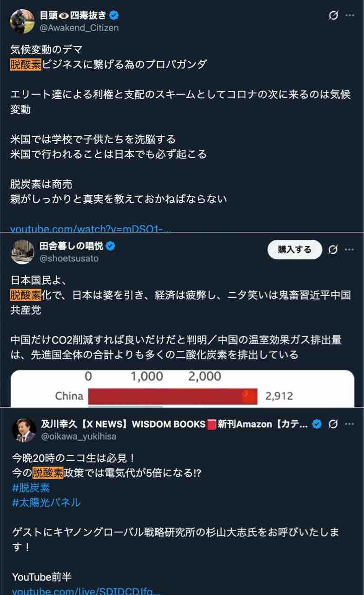Open more options on Awakend_Citizen's post
This screenshot has width=364, height=595.
point(350,15)
